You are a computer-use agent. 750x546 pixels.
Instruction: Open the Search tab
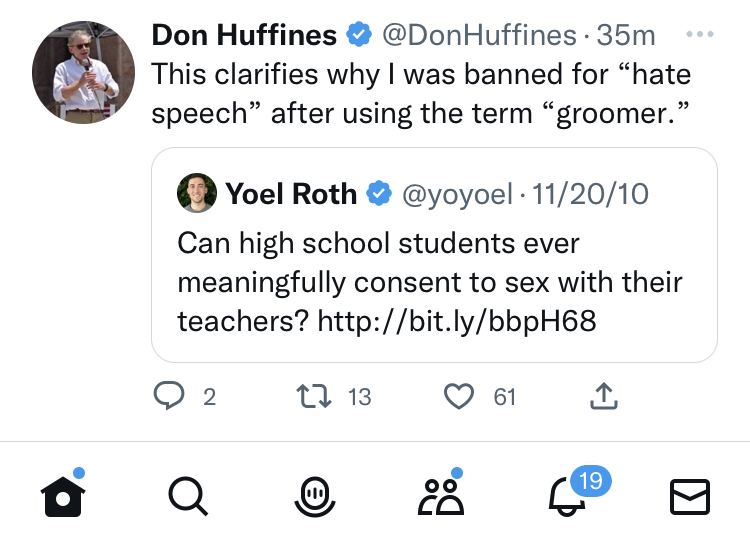tap(187, 495)
